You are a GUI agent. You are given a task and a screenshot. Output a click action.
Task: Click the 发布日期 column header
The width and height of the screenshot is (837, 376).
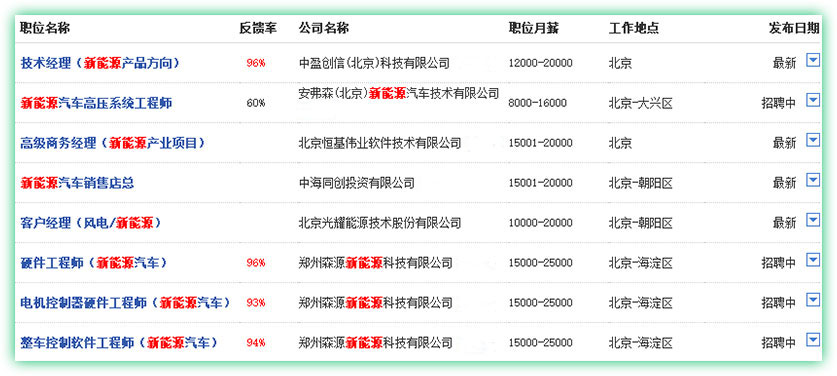(x=794, y=28)
